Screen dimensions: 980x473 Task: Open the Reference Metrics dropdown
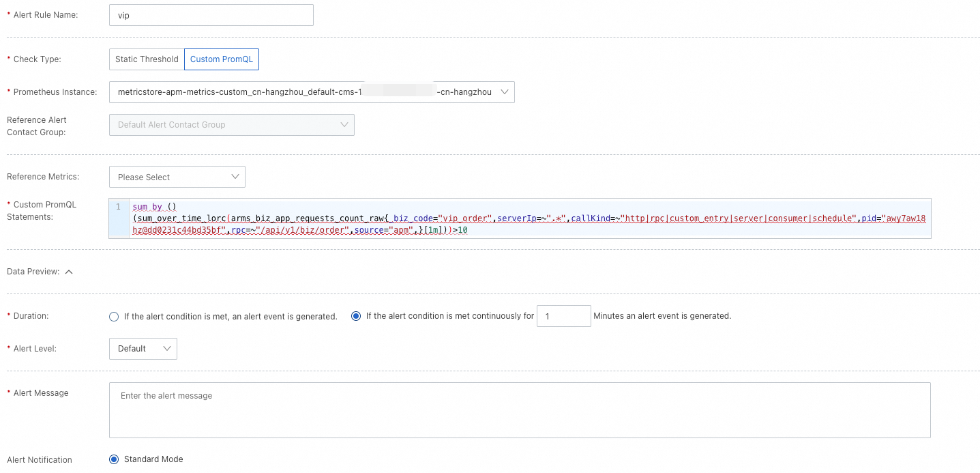[177, 177]
